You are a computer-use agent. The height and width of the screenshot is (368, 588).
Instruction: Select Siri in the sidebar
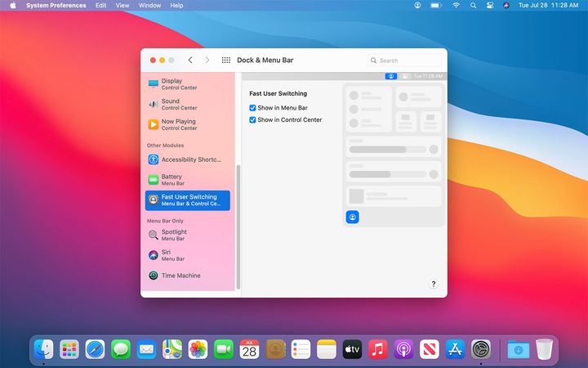tap(188, 255)
